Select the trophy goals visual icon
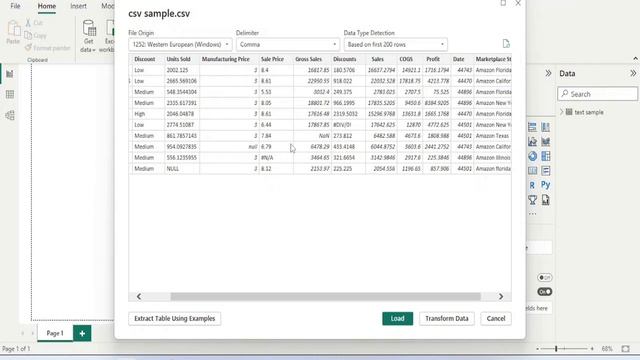Screen dimensions: 640x360 [x=532, y=200]
